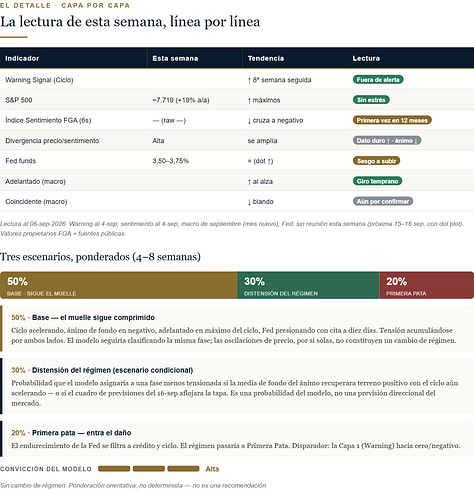This screenshot has width=474, height=490.
Task: Click the 'Sin estrés' green badge
Action: (371, 100)
